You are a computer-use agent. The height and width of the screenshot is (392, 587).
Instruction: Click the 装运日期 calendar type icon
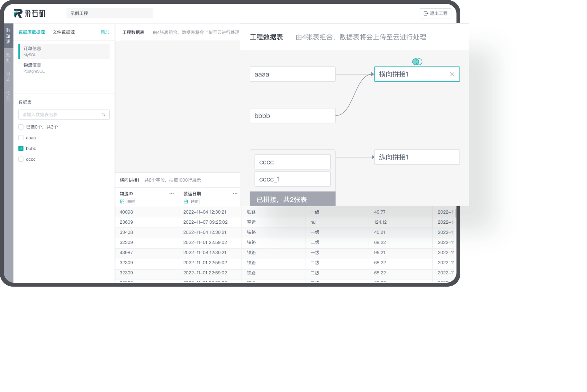[186, 201]
